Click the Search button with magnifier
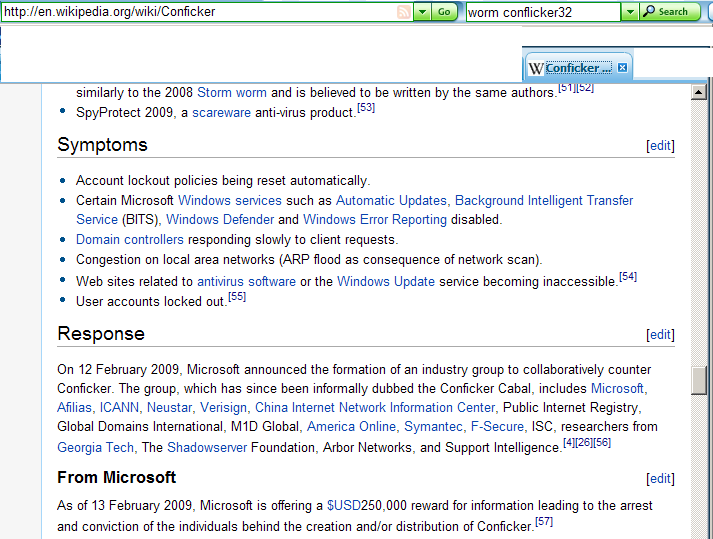This screenshot has height=539, width=713. click(x=669, y=12)
